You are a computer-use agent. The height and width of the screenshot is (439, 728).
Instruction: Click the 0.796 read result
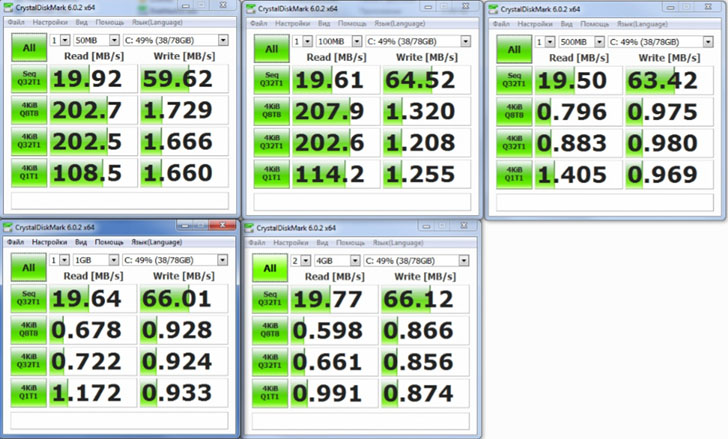(578, 111)
